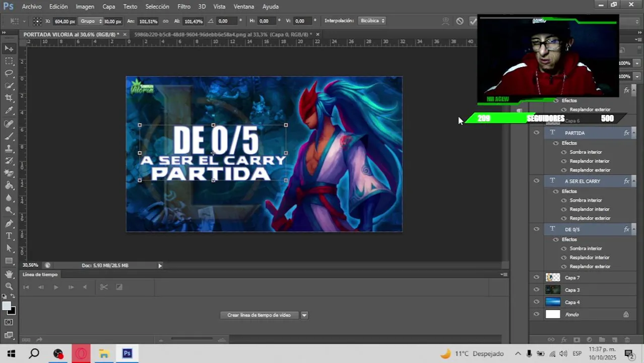
Task: Select the Pen tool
Action: 9,223
